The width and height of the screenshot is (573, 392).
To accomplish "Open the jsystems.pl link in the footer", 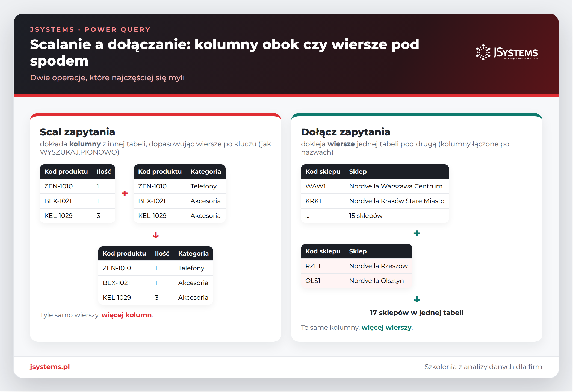I will tap(50, 367).
